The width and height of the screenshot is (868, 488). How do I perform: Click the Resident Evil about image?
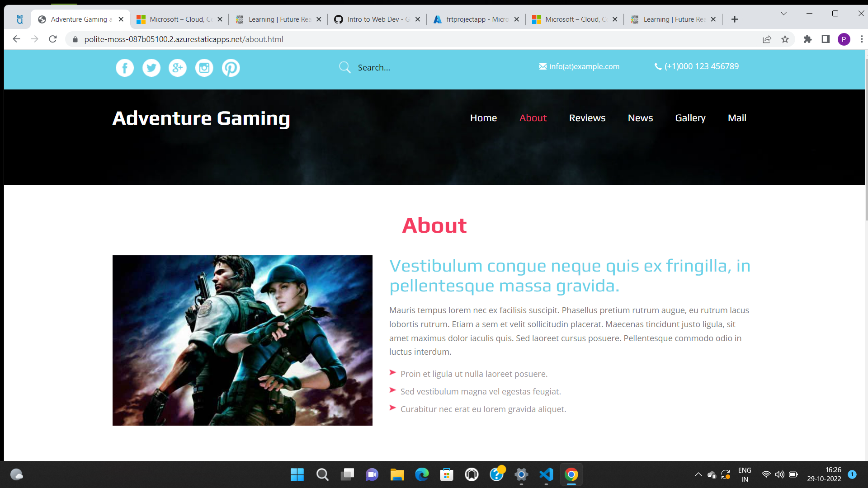click(242, 340)
